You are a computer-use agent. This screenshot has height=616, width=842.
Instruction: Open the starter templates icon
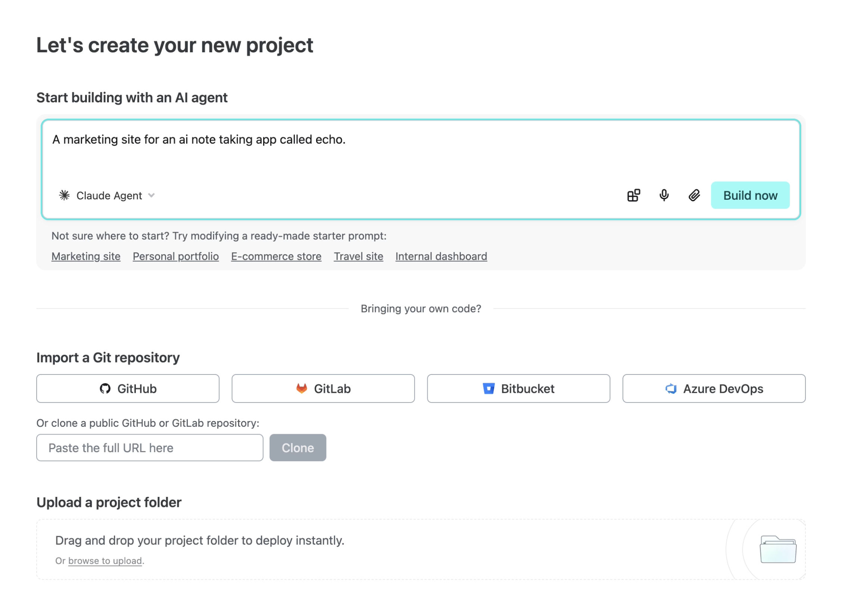633,195
